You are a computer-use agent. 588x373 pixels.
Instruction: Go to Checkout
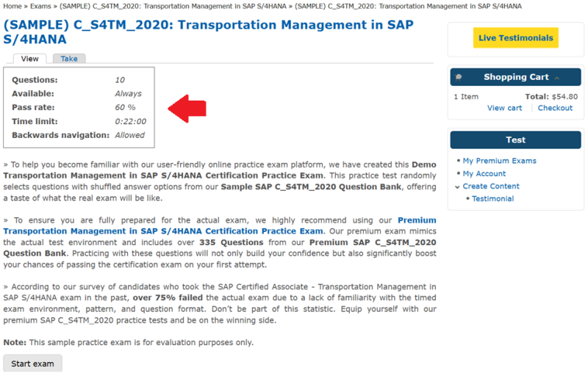pos(555,108)
